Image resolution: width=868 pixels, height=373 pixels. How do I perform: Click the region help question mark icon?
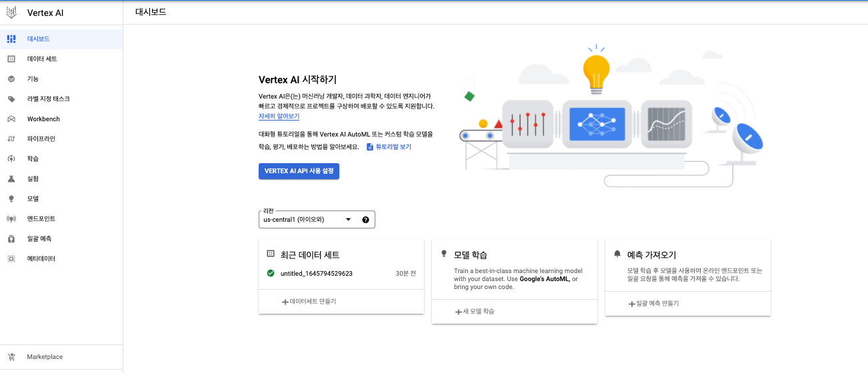365,220
